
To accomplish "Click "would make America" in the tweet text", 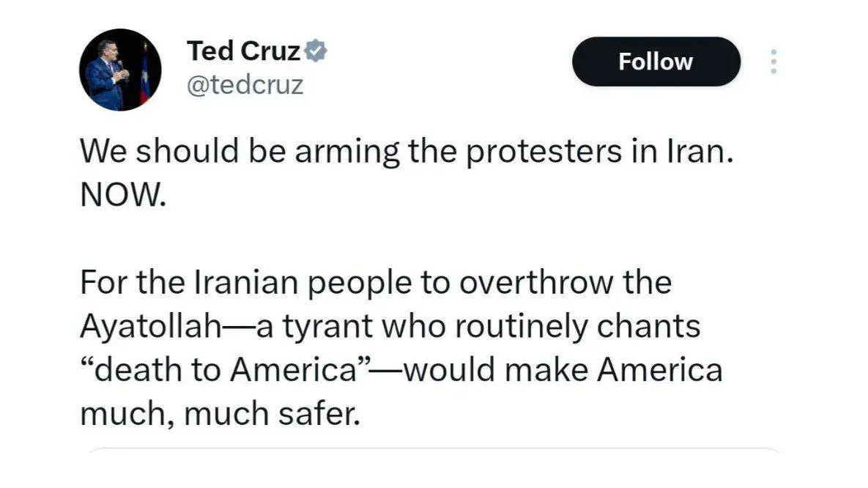I will [x=563, y=370].
